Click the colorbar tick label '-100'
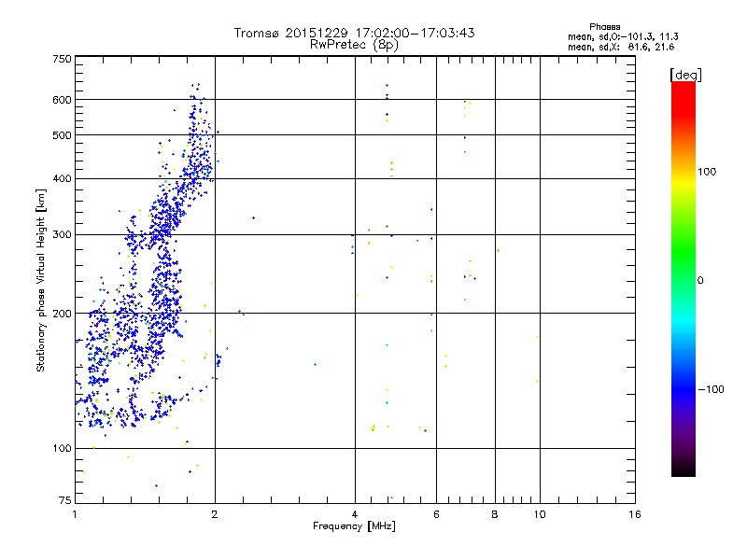 pyautogui.click(x=711, y=389)
